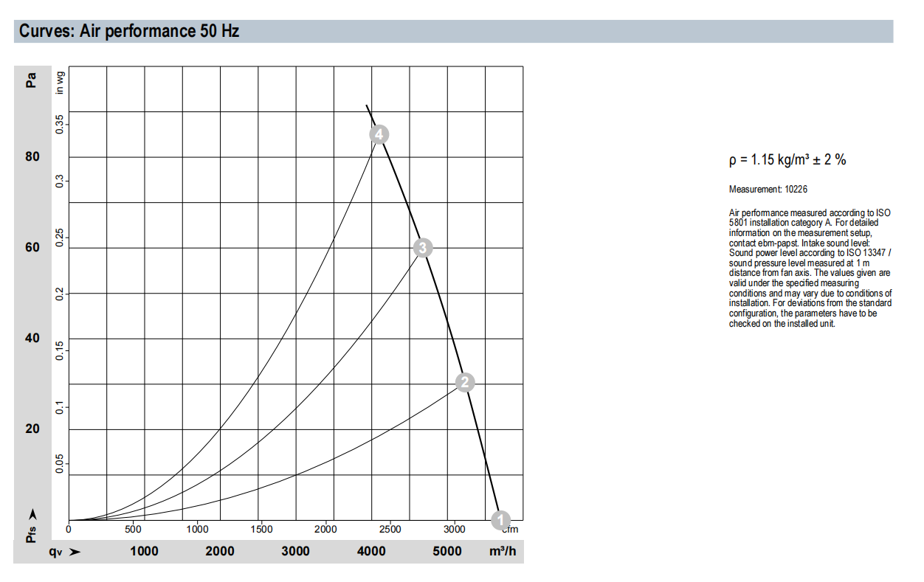924x582 pixels.
Task: Click the m³/h unit label
Action: (x=502, y=552)
